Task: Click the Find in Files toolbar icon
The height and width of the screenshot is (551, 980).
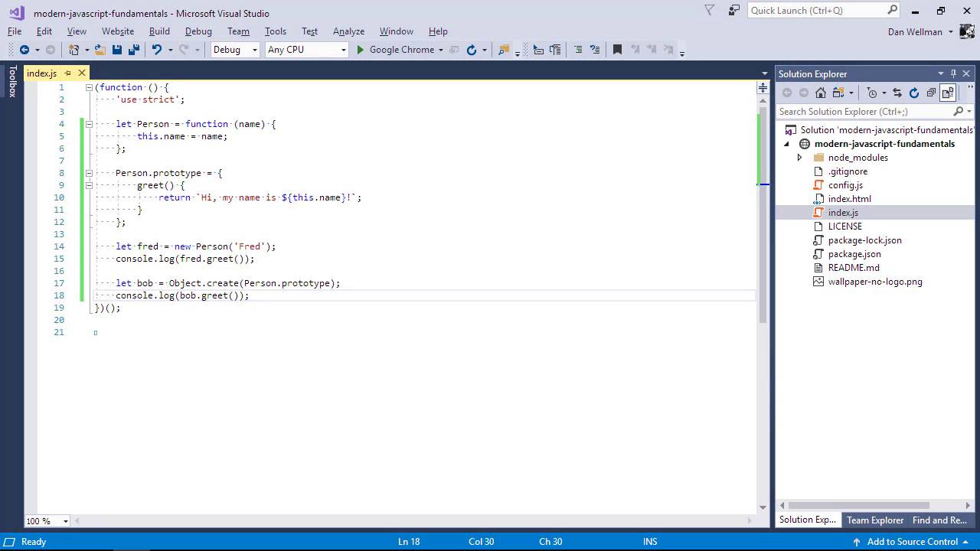Action: point(503,50)
